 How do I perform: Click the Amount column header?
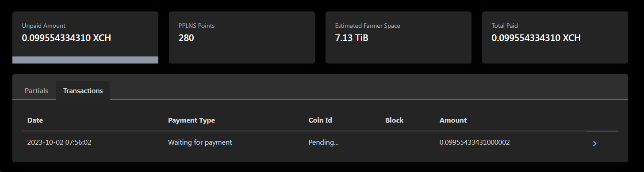[x=453, y=120]
